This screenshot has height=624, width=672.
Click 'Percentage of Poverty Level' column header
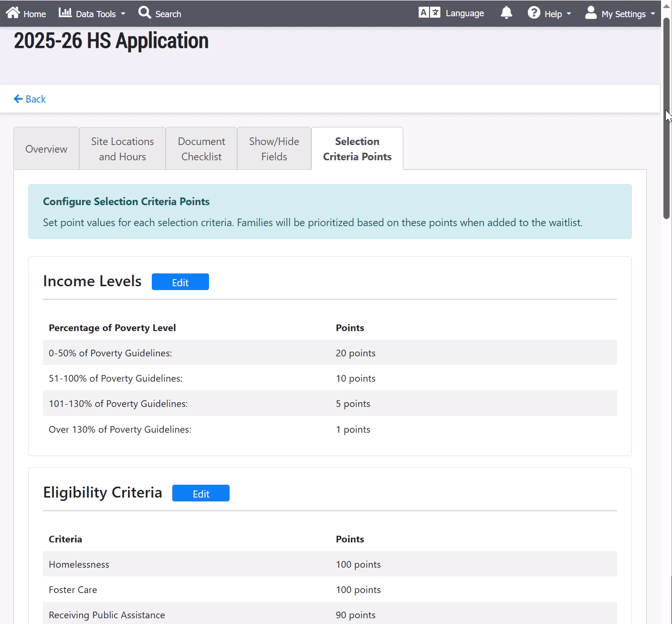click(x=112, y=328)
